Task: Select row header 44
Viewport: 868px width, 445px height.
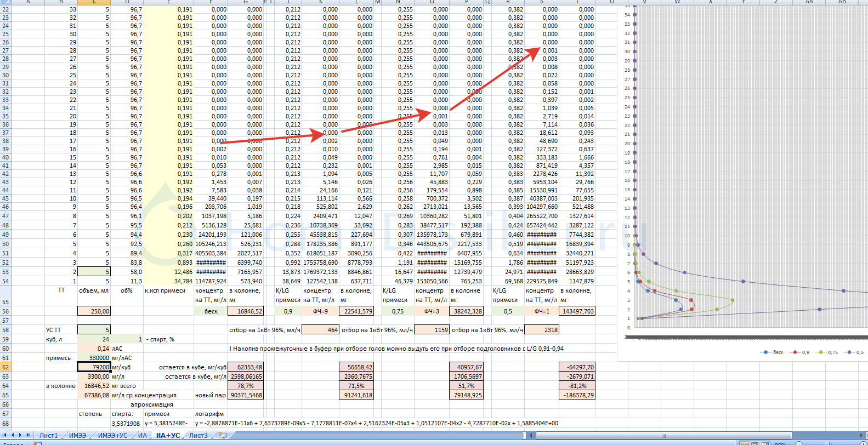Action: point(5,190)
